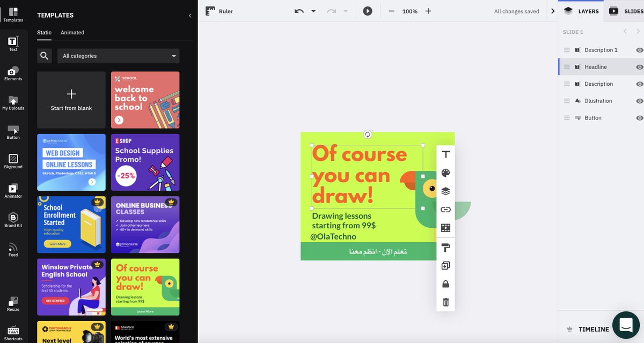Hide the Description layer
Screen dimensions: 644x343
(639, 84)
